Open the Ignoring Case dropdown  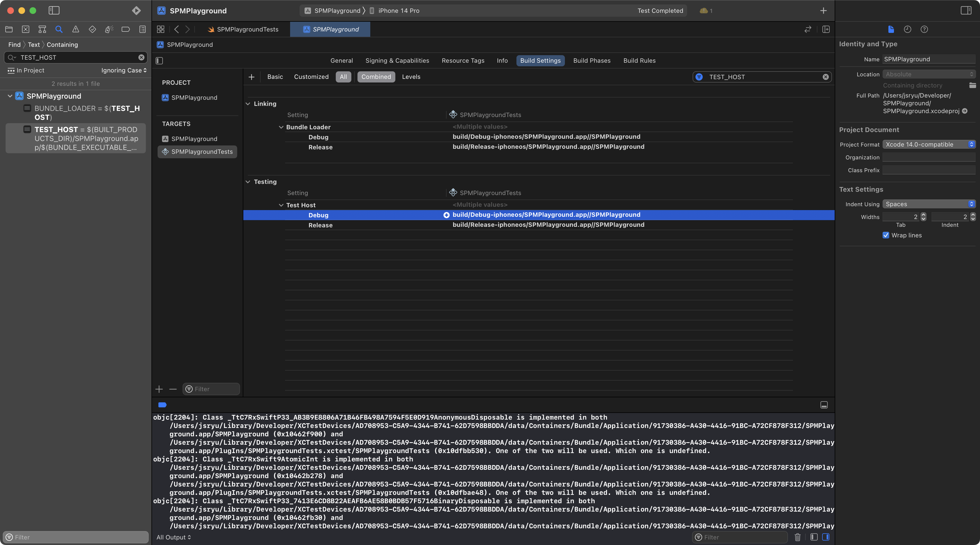[x=124, y=70]
